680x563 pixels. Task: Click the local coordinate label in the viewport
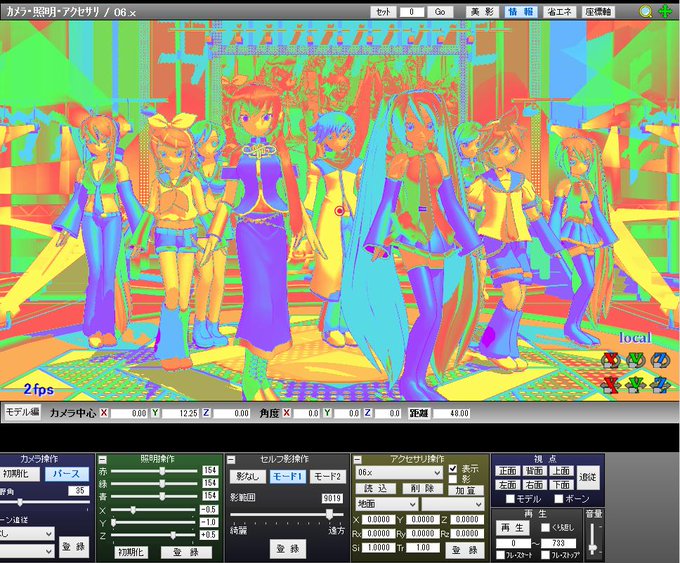tap(635, 338)
